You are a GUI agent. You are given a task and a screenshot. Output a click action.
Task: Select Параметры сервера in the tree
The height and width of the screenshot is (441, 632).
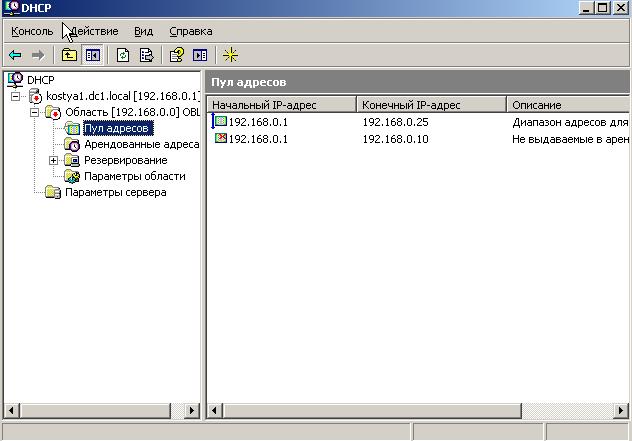116,192
